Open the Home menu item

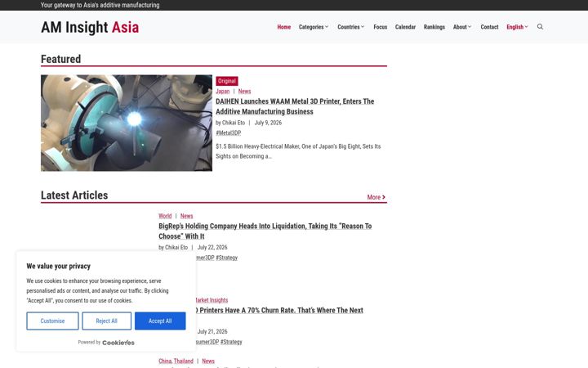(x=284, y=27)
